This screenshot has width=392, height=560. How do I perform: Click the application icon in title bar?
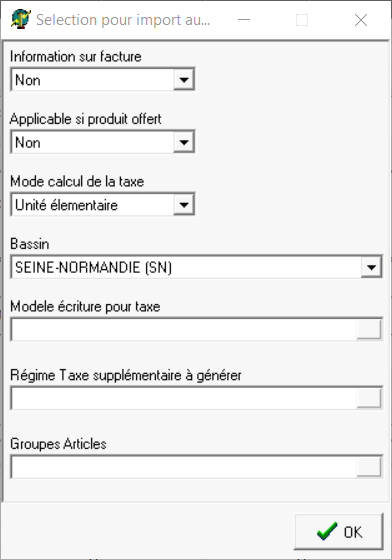tap(20, 19)
